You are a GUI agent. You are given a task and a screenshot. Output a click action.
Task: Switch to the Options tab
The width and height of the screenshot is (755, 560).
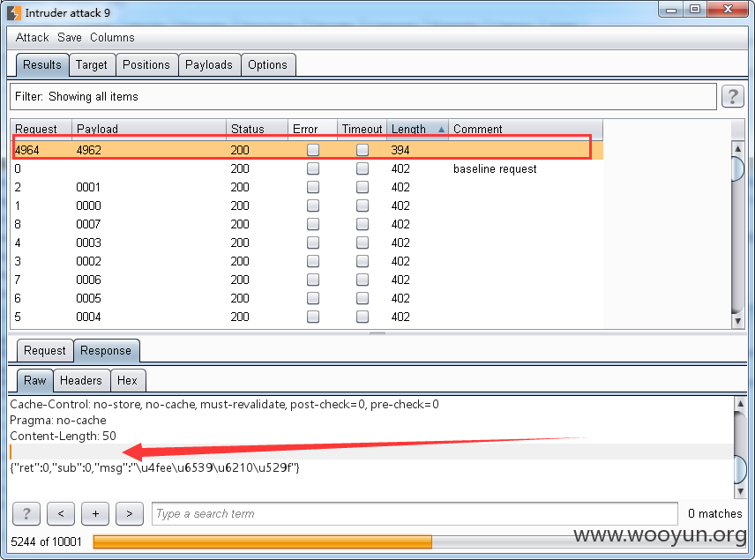(x=267, y=64)
